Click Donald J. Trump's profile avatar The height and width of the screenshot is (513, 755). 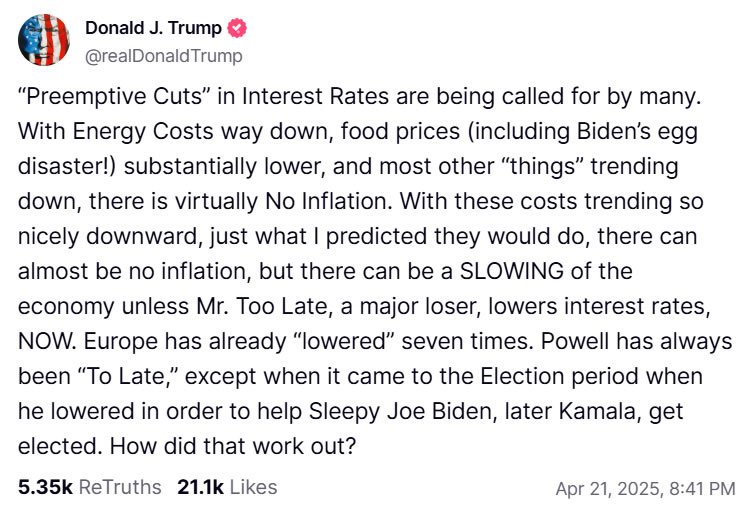point(43,41)
